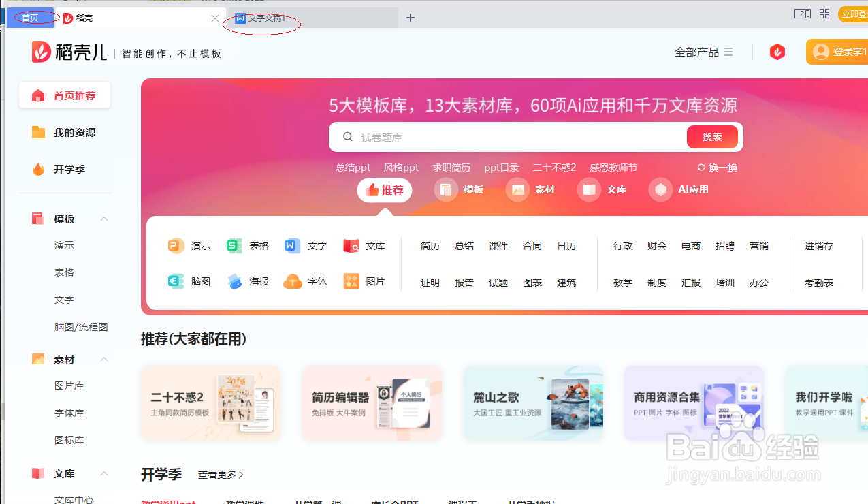The height and width of the screenshot is (504, 868).
Task: Click the 招聘 category link
Action: pyautogui.click(x=725, y=246)
